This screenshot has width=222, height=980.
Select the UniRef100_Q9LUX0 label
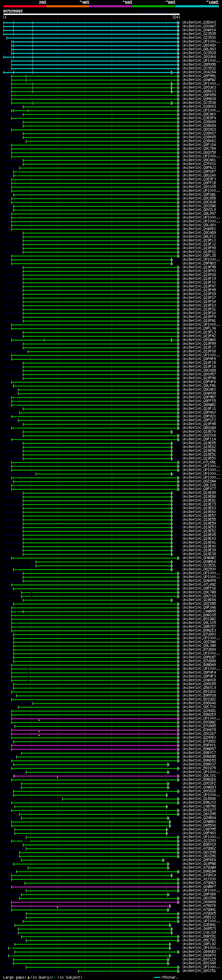[199, 225]
